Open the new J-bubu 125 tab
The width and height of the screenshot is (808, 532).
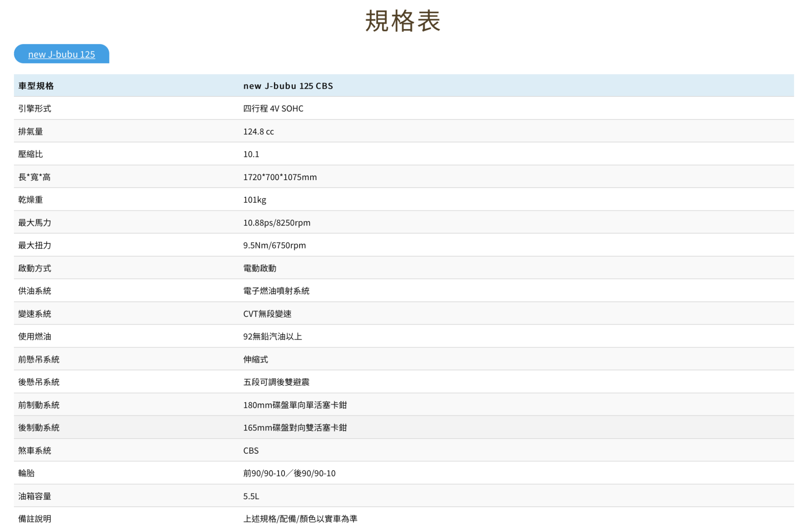(x=61, y=54)
